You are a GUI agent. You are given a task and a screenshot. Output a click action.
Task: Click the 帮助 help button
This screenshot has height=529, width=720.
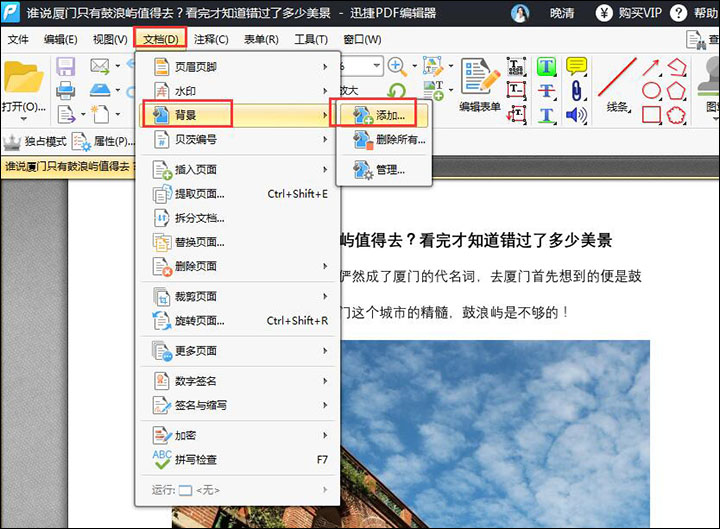(696, 13)
